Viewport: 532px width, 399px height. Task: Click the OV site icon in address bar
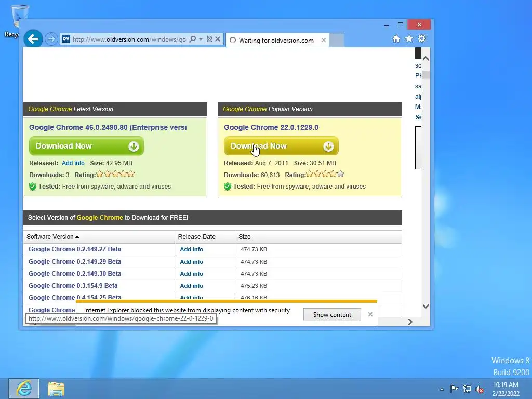tap(66, 39)
